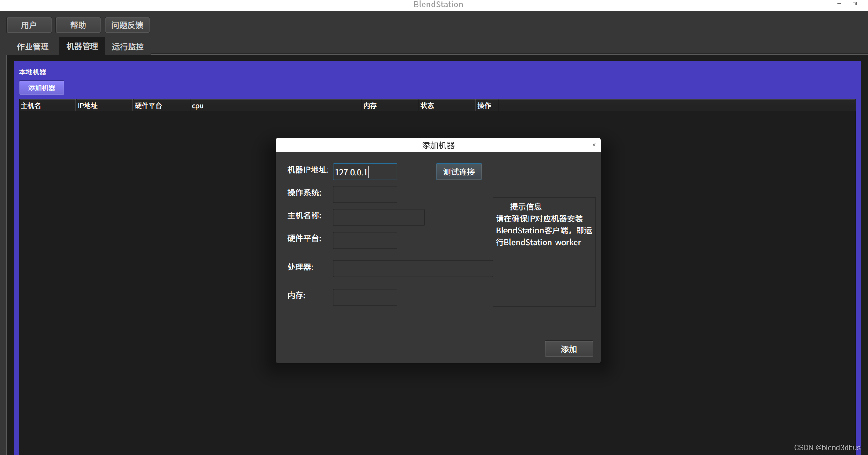The width and height of the screenshot is (868, 455).
Task: Click the 主机名 column header
Action: pyautogui.click(x=47, y=106)
